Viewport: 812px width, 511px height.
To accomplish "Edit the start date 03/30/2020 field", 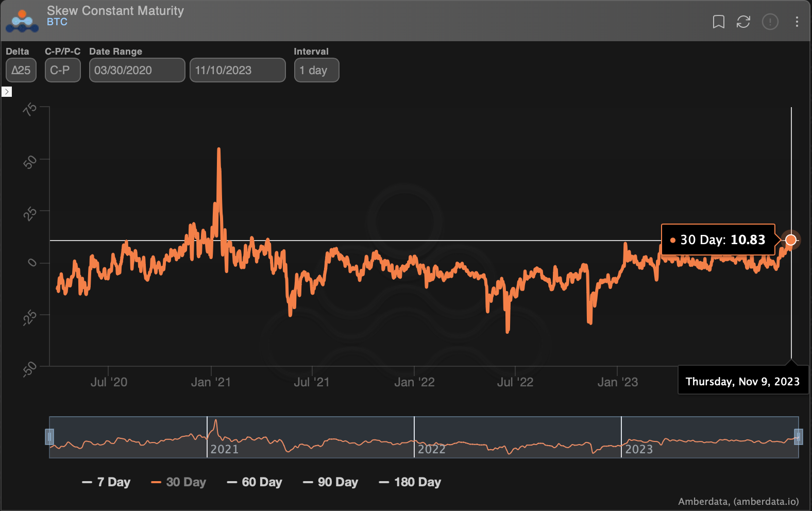I will (137, 70).
